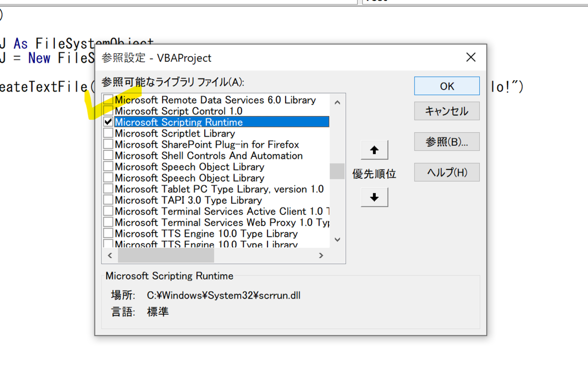The image size is (588, 375).
Task: Click the priority down arrow button
Action: pos(374,197)
